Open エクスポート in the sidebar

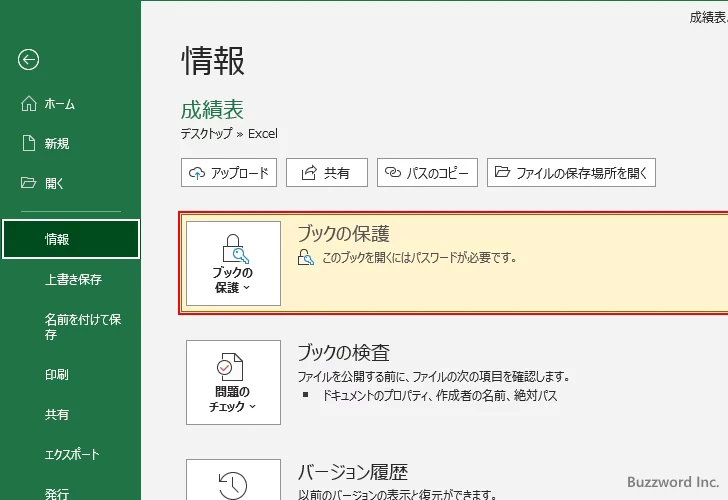pos(71,454)
